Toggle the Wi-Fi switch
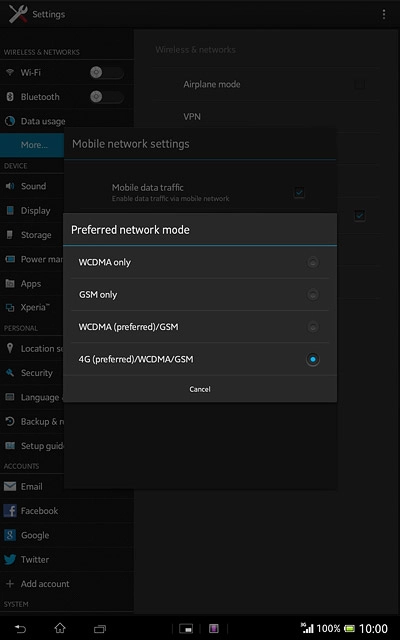Screen dimensions: 400x640 pyautogui.click(x=107, y=73)
